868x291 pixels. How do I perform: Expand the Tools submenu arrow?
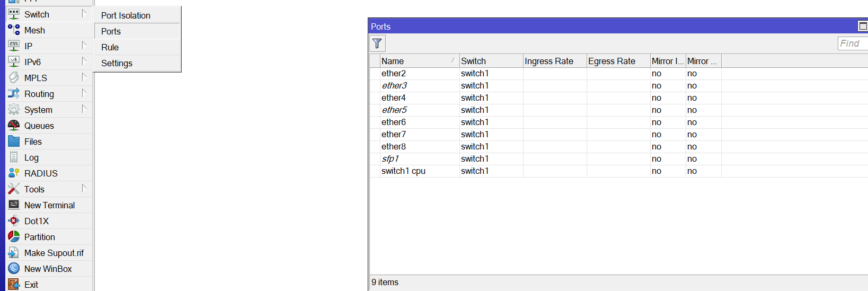[x=84, y=189]
